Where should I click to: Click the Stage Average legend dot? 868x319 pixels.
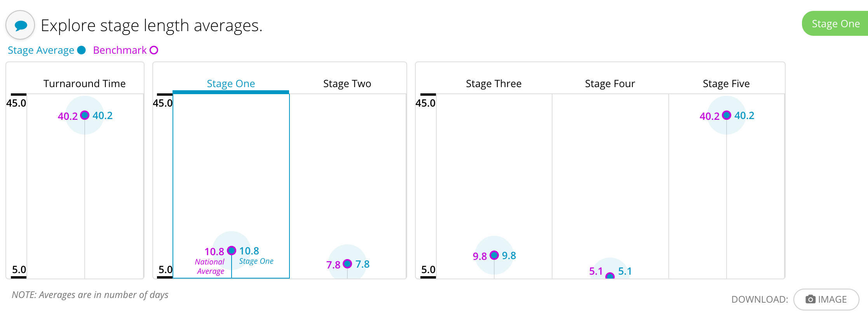[x=82, y=50]
